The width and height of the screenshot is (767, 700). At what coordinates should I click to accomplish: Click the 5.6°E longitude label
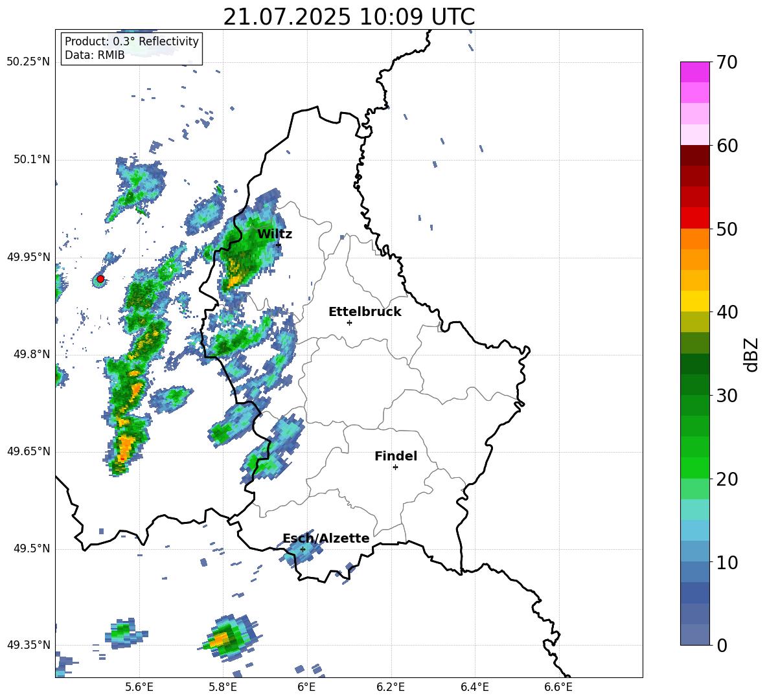point(139,687)
